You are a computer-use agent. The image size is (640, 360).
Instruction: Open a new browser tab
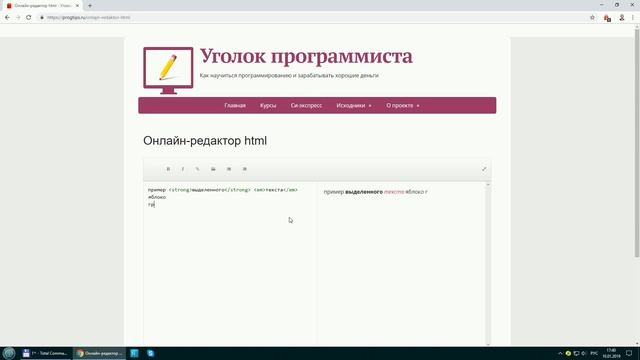click(90, 6)
